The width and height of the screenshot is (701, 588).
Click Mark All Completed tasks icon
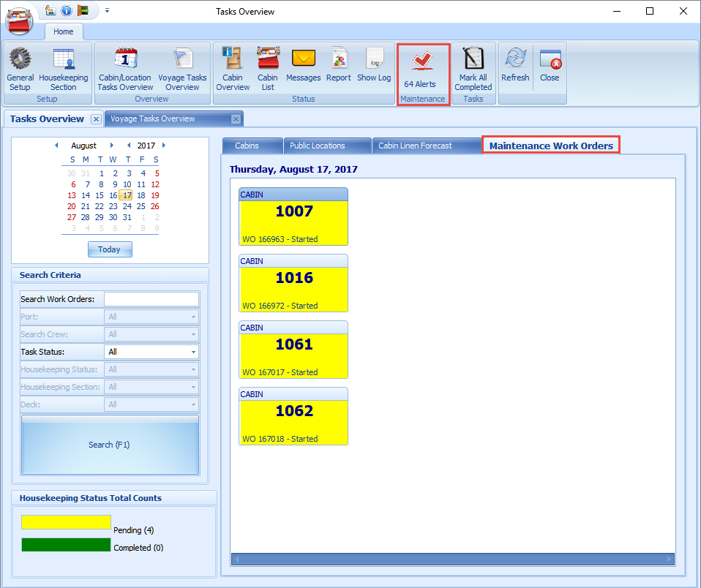click(x=473, y=66)
